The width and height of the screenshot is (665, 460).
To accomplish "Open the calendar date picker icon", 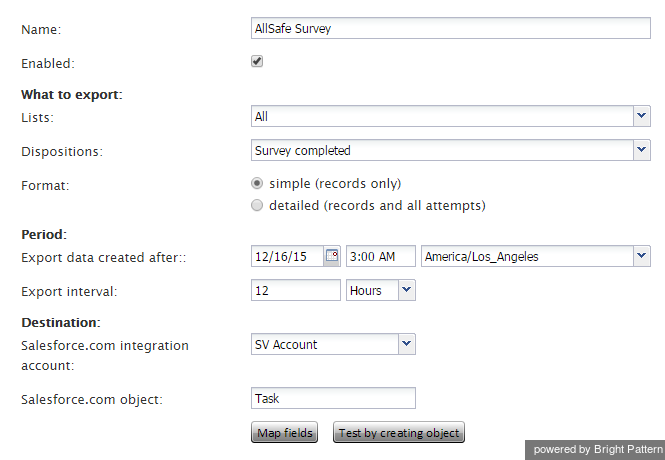I will point(332,256).
